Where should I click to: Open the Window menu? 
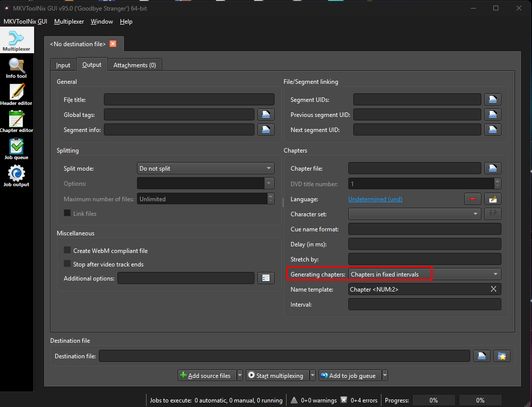tap(102, 22)
